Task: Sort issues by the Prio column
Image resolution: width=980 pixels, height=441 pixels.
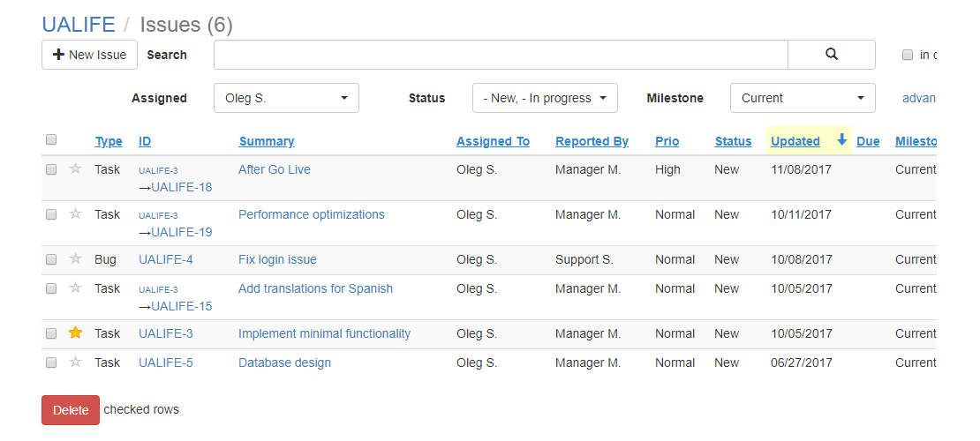Action: pos(667,141)
